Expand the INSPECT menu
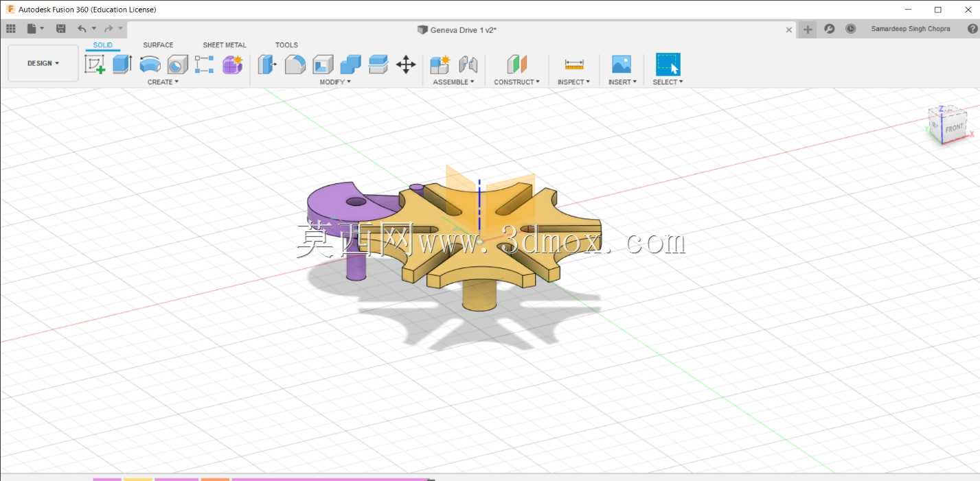Screen dimensions: 980x481 pyautogui.click(x=573, y=82)
